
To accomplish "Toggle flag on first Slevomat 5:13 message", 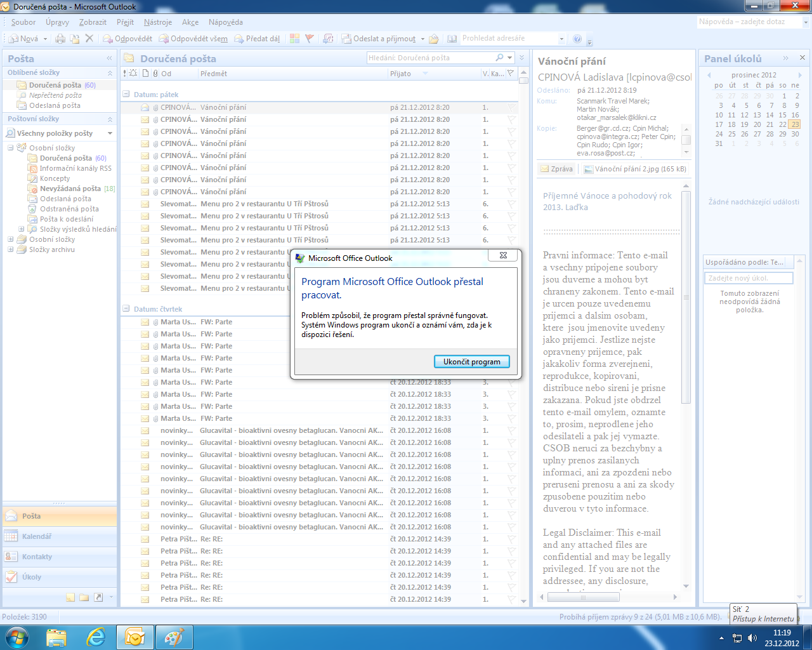I will [x=511, y=204].
